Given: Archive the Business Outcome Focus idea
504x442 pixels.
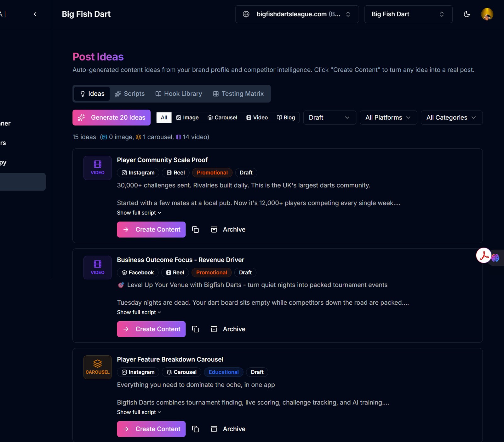Looking at the screenshot, I should pos(228,329).
